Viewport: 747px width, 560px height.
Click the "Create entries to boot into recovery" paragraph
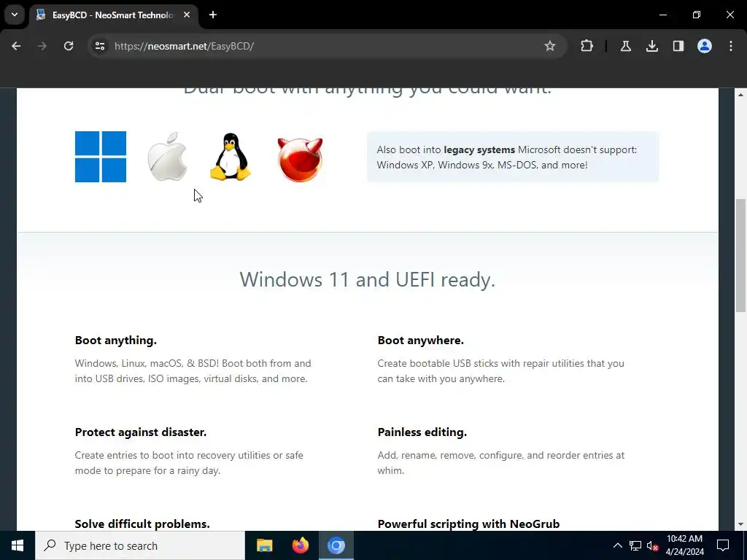[189, 463]
